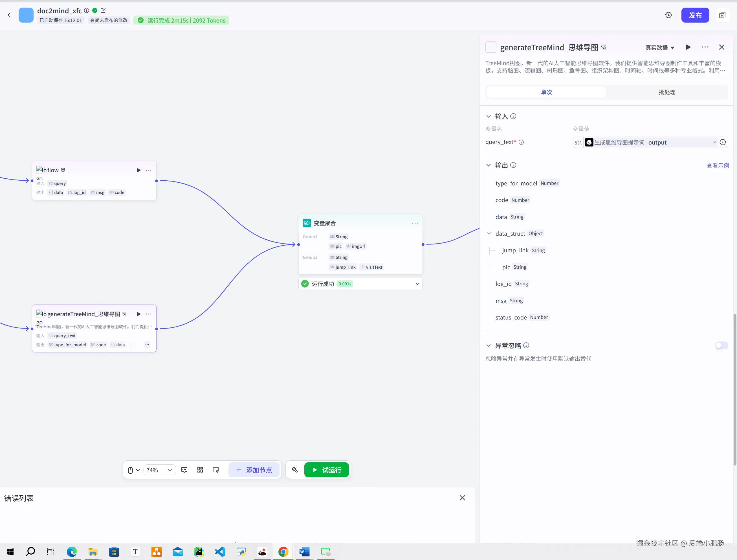Toggle the 异常忽略 switch
This screenshot has width=737, height=560.
click(x=721, y=345)
